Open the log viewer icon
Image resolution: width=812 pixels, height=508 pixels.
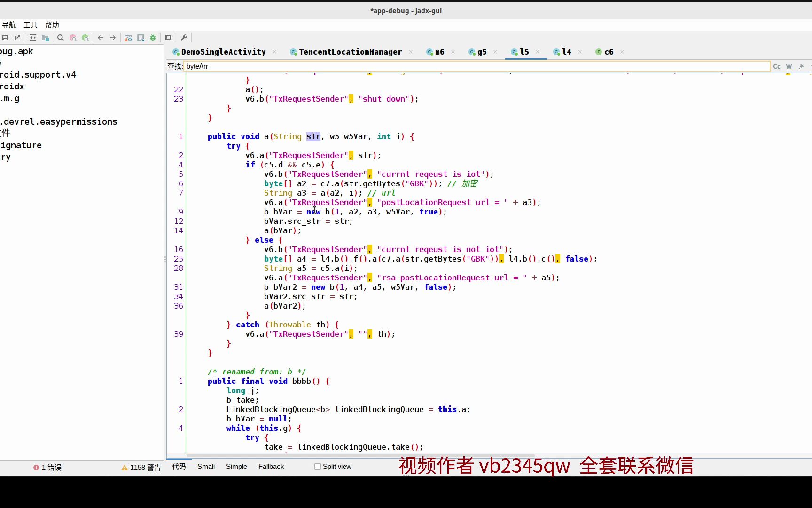pos(168,38)
